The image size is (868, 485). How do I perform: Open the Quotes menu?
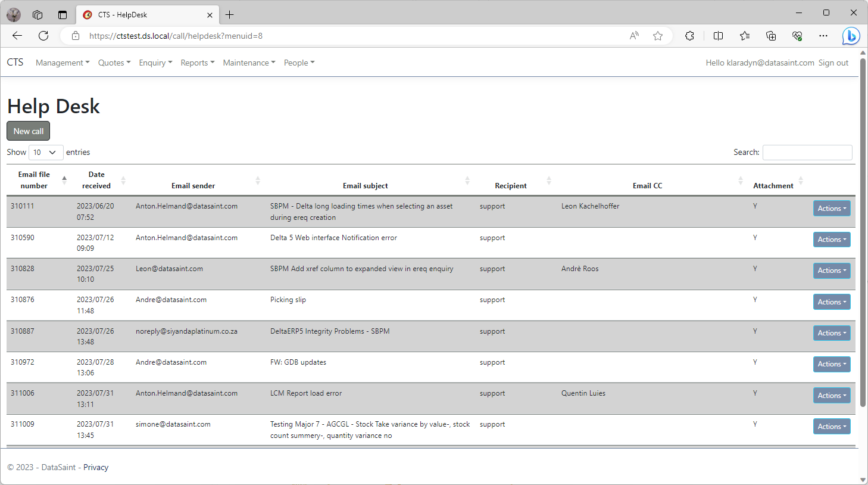click(114, 63)
